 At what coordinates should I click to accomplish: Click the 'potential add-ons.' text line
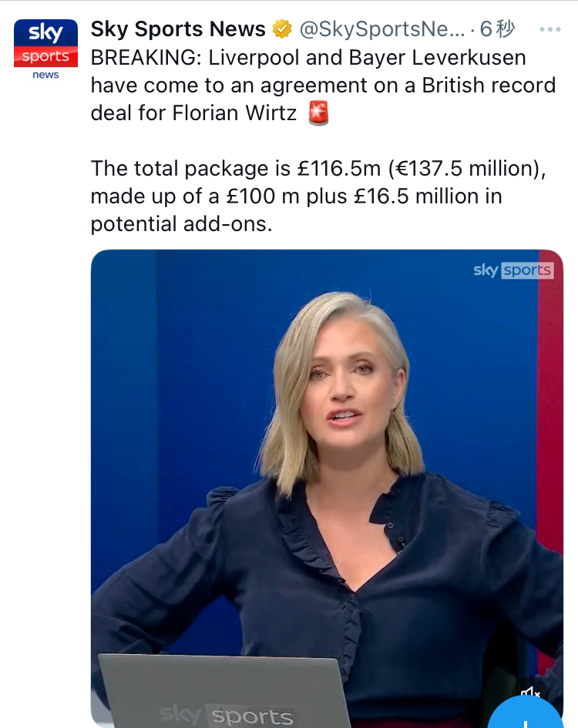181,224
